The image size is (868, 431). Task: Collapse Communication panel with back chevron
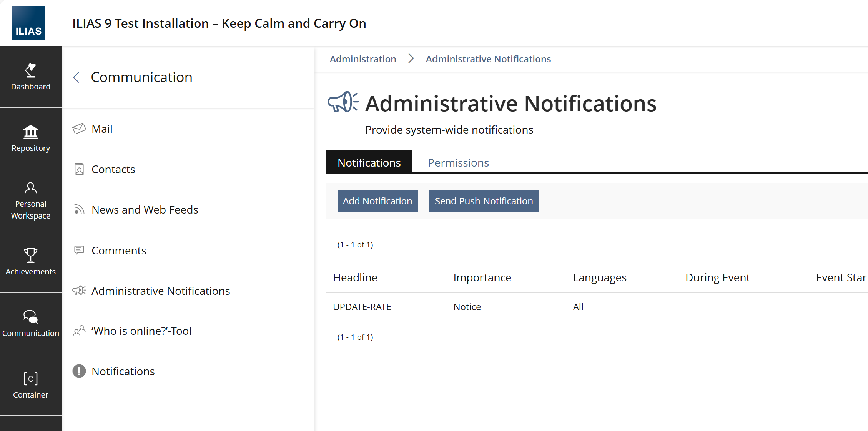click(x=76, y=77)
